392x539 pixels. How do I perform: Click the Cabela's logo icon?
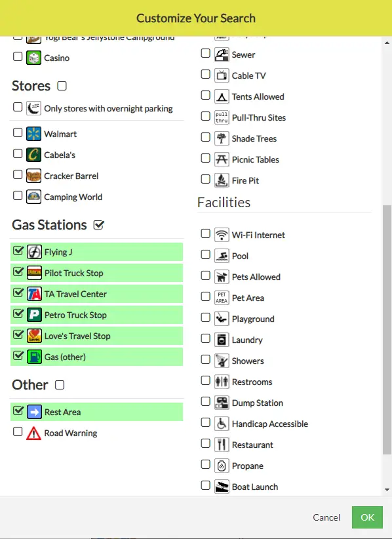tap(33, 155)
